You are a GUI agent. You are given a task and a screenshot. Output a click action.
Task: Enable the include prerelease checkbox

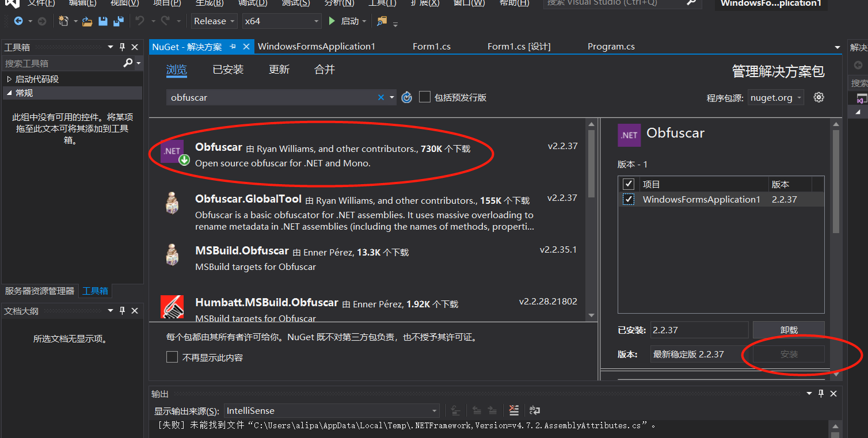[425, 97]
